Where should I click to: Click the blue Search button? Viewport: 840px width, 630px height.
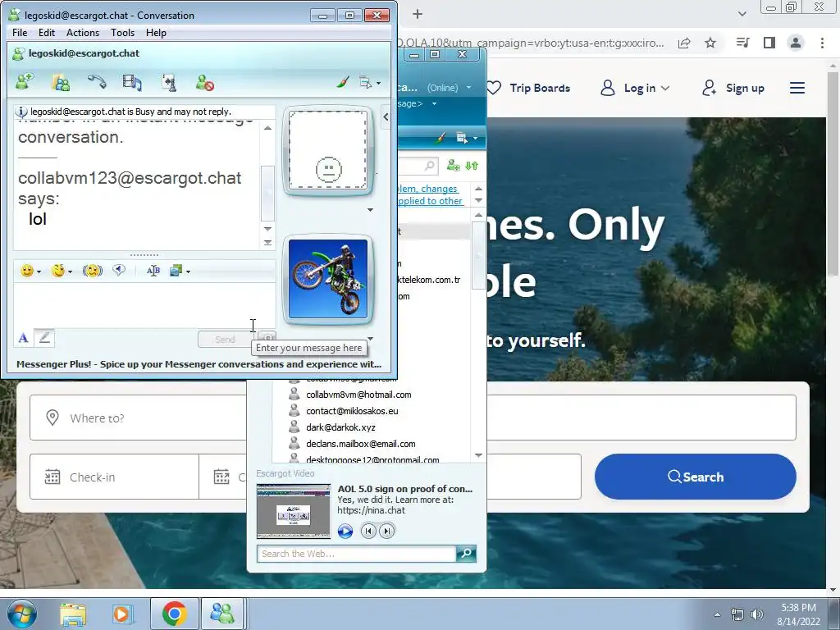[696, 477]
